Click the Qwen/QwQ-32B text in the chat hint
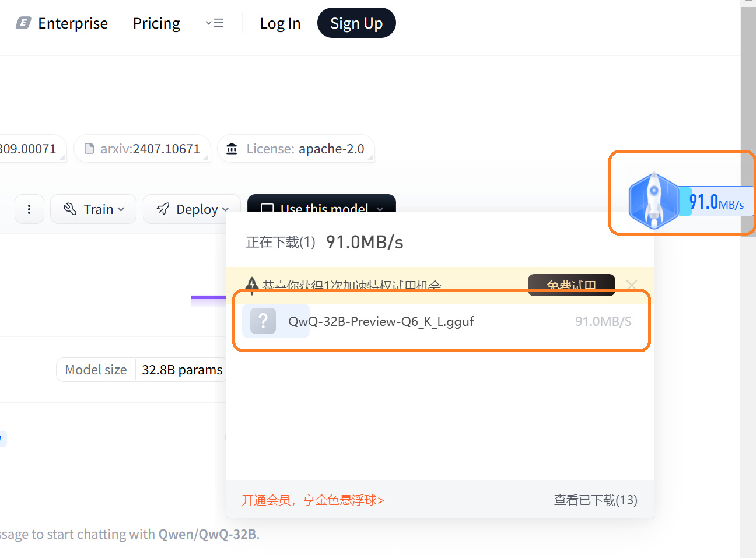This screenshot has height=558, width=756. [x=207, y=534]
